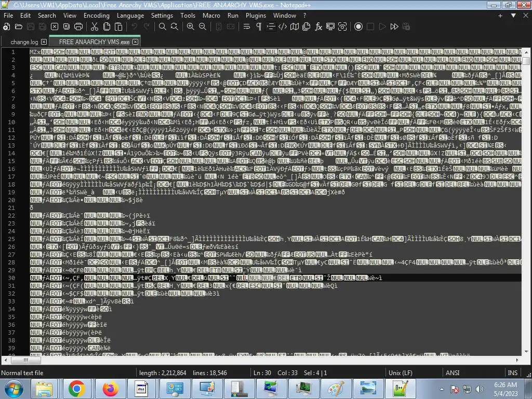
Task: Open the Windows Start button
Action: [x=14, y=389]
